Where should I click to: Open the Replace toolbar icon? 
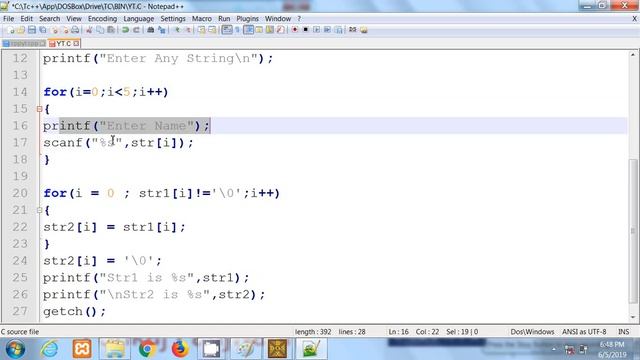coord(162,30)
